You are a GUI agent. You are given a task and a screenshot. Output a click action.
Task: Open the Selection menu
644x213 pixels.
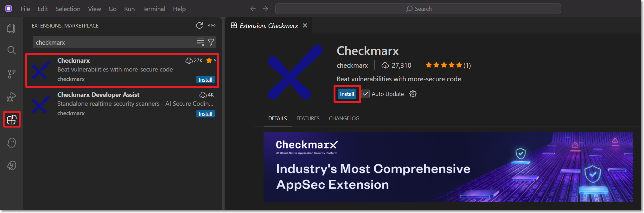pyautogui.click(x=68, y=9)
